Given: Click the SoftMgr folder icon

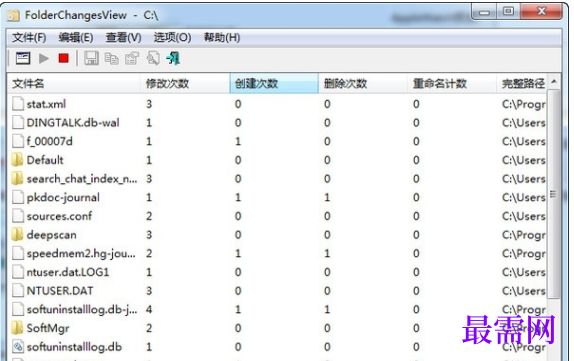Looking at the screenshot, I should point(17,328).
